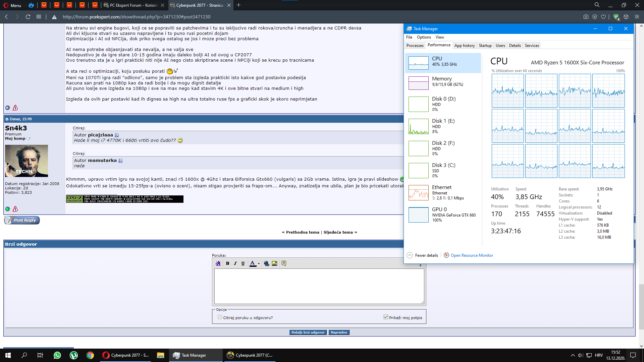Check the Citiraj poruku u odgovoru checkbox
Screen dimensions: 644x362
220,317
